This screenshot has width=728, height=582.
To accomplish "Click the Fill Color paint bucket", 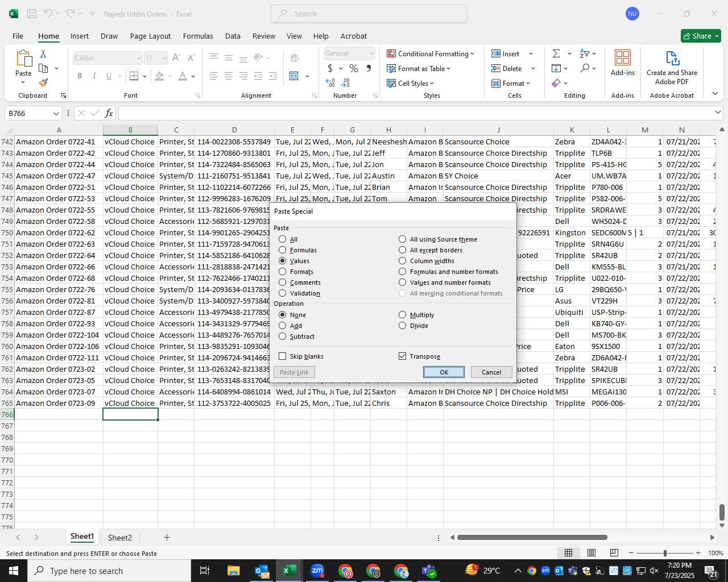I will [x=159, y=76].
